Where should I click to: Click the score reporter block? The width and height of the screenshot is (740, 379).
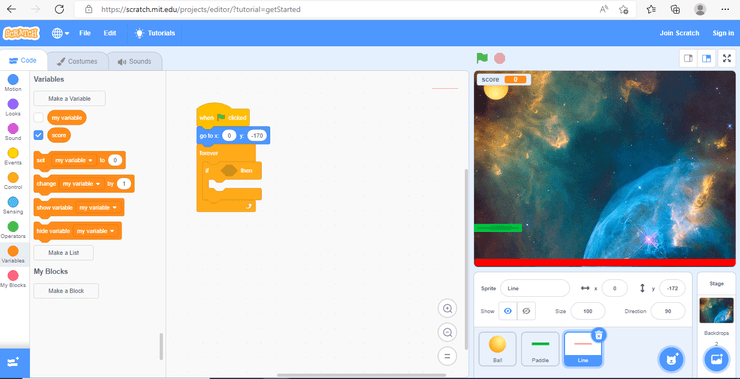coord(59,135)
